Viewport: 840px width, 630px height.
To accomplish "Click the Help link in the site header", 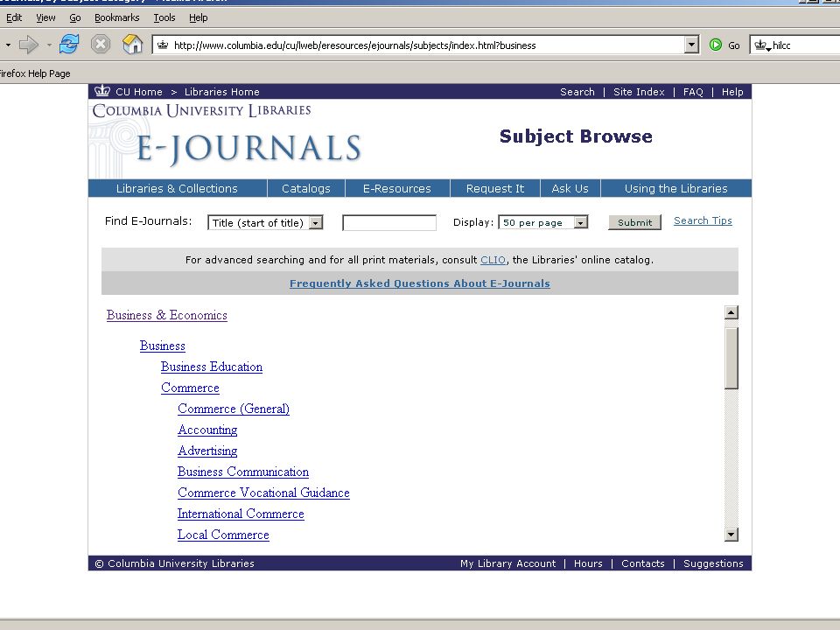I will point(732,92).
